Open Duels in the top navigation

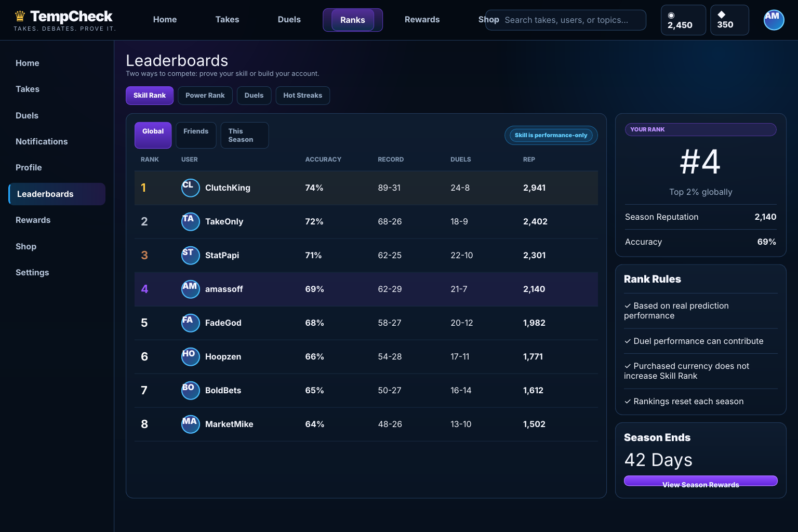click(x=289, y=19)
